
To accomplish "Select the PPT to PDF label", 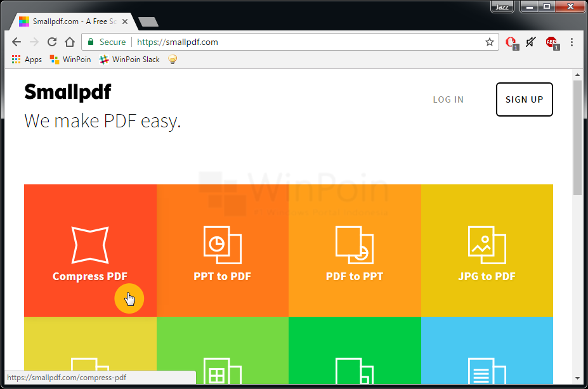I will [x=223, y=276].
